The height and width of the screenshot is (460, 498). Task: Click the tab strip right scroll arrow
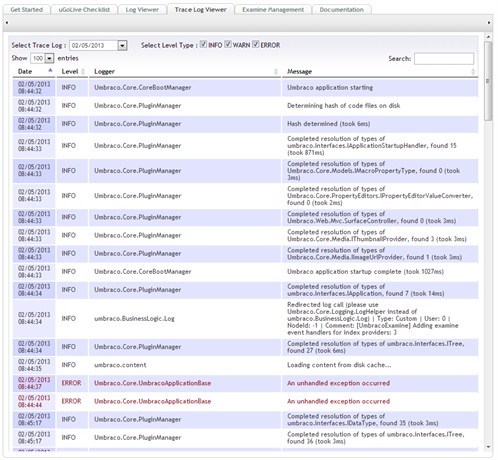point(489,23)
